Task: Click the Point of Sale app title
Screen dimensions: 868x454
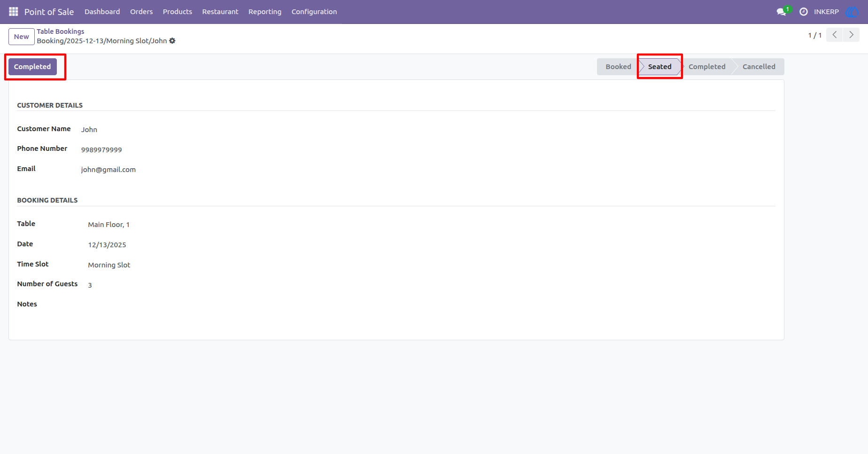Action: [49, 12]
